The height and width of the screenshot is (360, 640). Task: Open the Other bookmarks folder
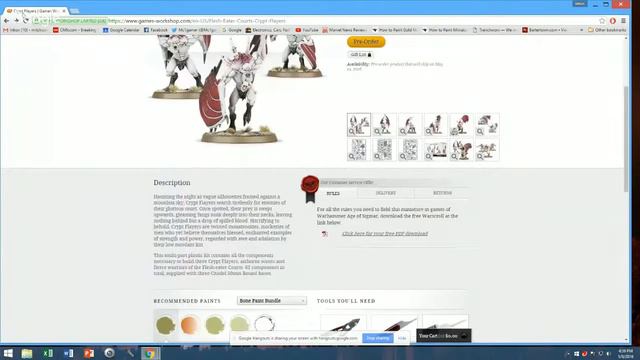click(607, 30)
